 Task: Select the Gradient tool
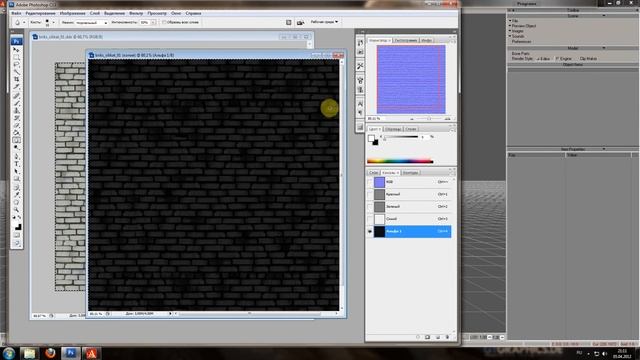tap(16, 133)
